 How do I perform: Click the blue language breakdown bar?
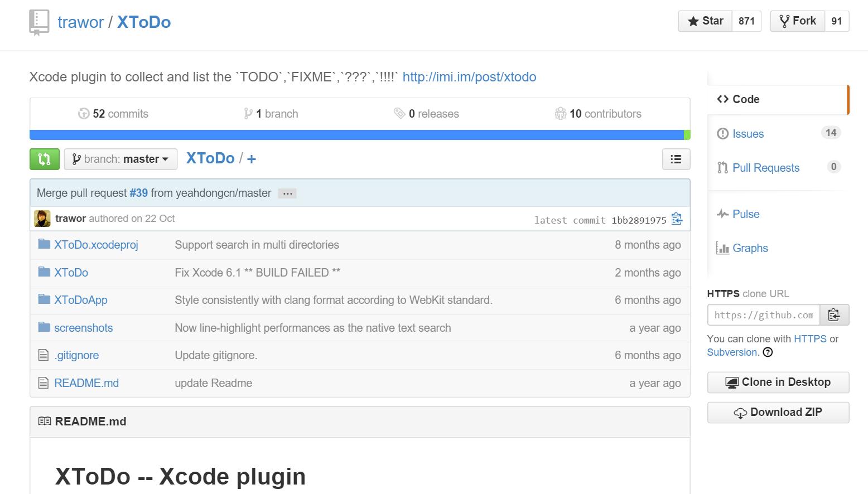(356, 135)
